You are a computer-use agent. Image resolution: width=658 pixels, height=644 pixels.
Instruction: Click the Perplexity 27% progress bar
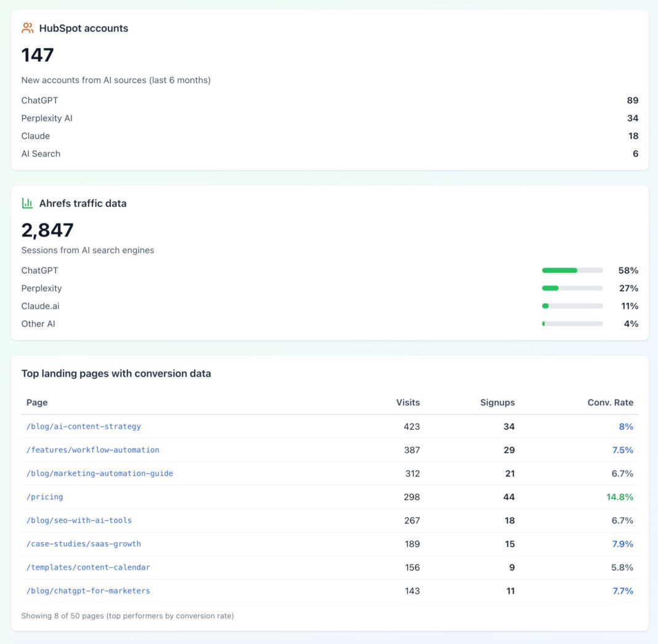tap(572, 288)
